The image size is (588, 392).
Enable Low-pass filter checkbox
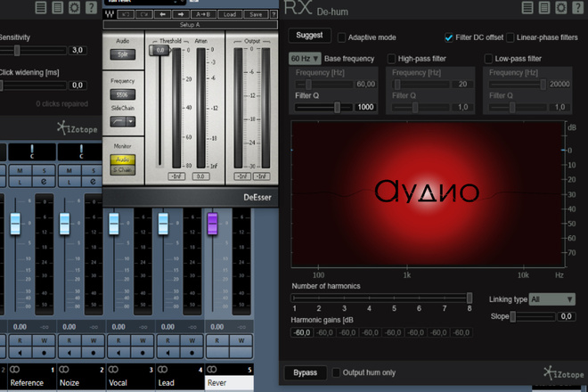coord(488,59)
